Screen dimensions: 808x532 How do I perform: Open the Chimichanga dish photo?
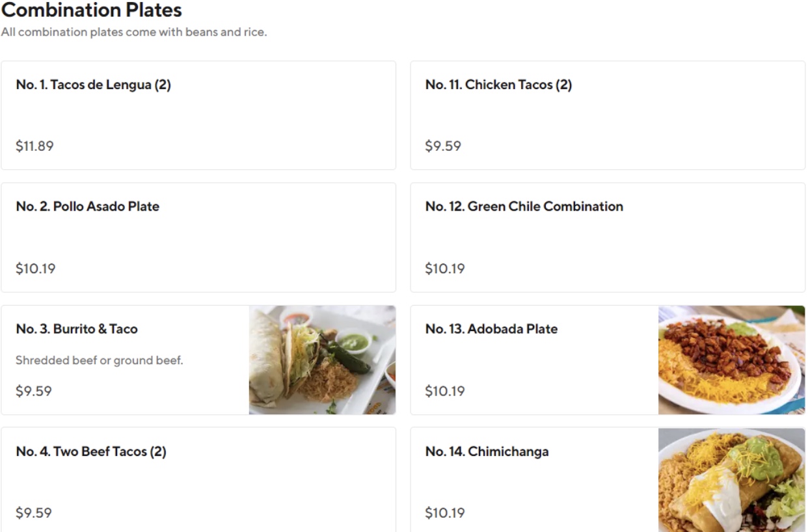731,480
